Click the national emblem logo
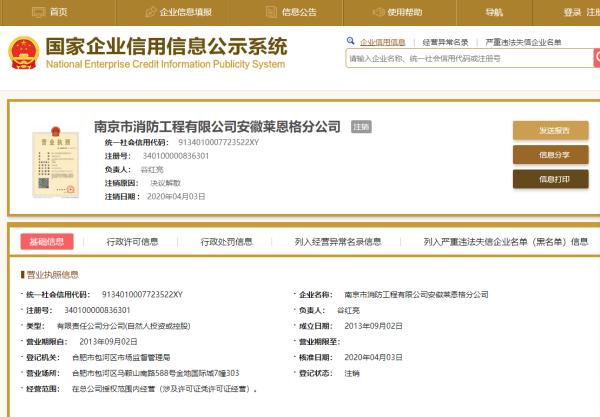 [x=23, y=53]
